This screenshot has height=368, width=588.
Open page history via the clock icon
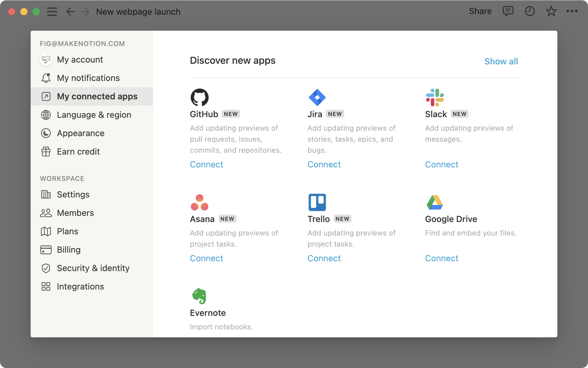coord(530,11)
